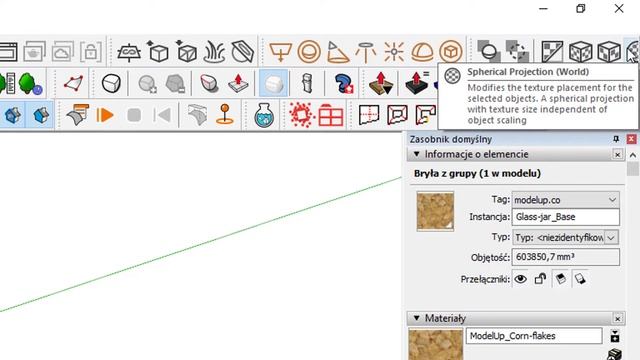Select the joint push pull wooden block tool
Image resolution: width=640 pixels, height=360 pixels.
pyautogui.click(x=381, y=84)
